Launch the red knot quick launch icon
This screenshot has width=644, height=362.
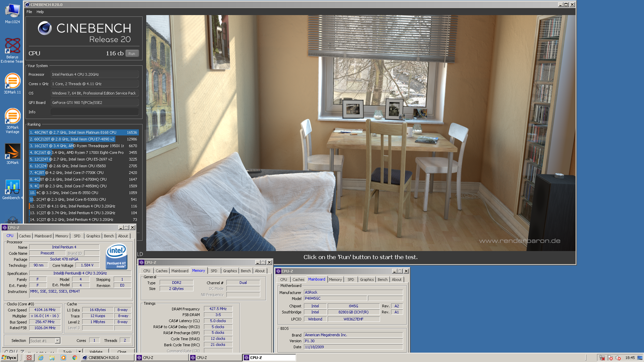tap(29, 358)
